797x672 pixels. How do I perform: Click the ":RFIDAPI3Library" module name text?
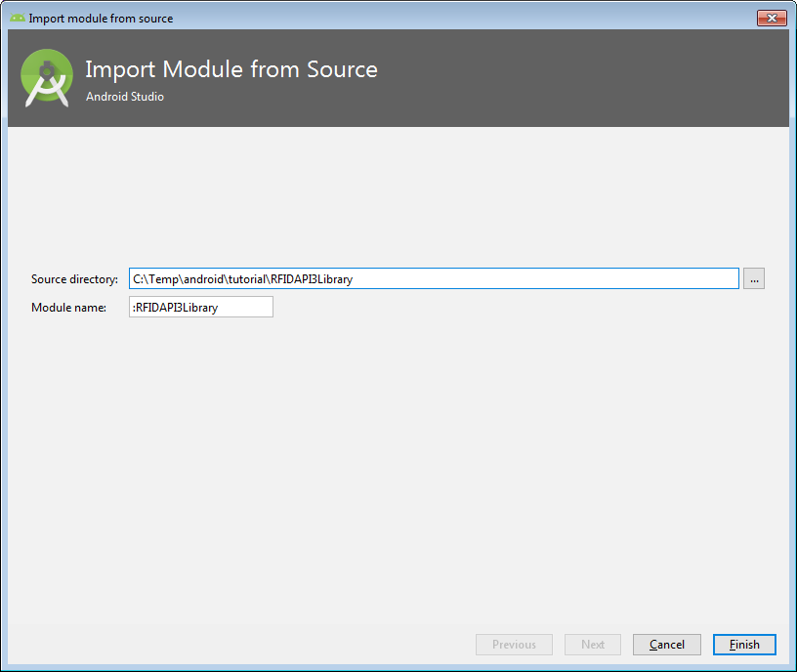pyautogui.click(x=176, y=307)
